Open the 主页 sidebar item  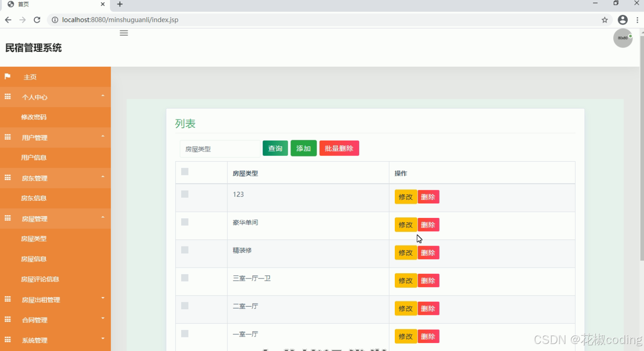55,77
